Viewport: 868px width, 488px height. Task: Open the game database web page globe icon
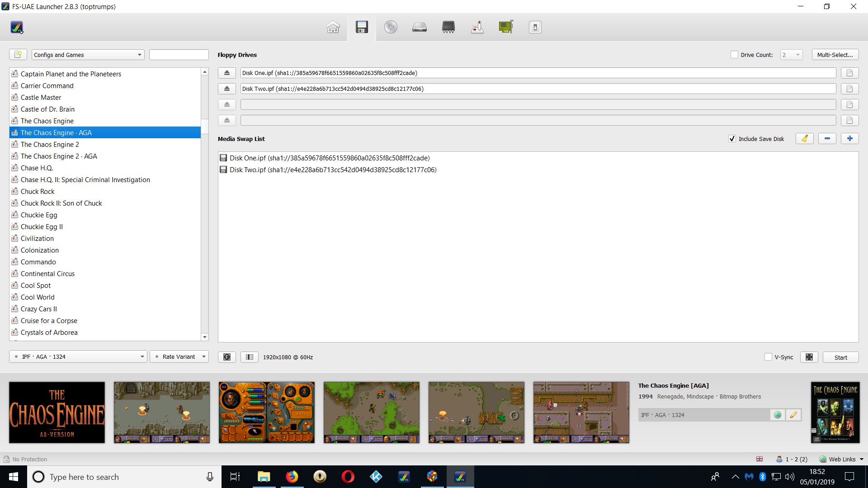coord(778,415)
